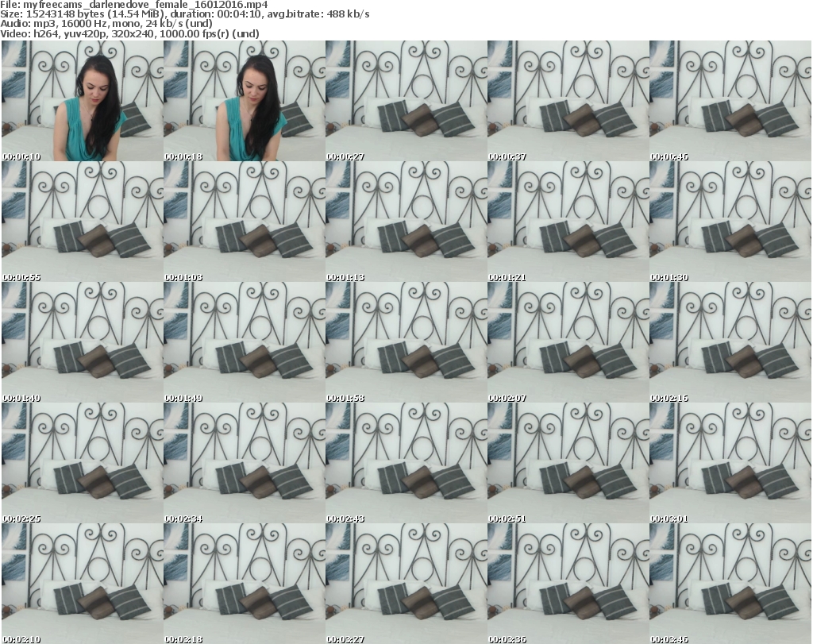Click the thumbnail at 00:02:43

point(406,463)
